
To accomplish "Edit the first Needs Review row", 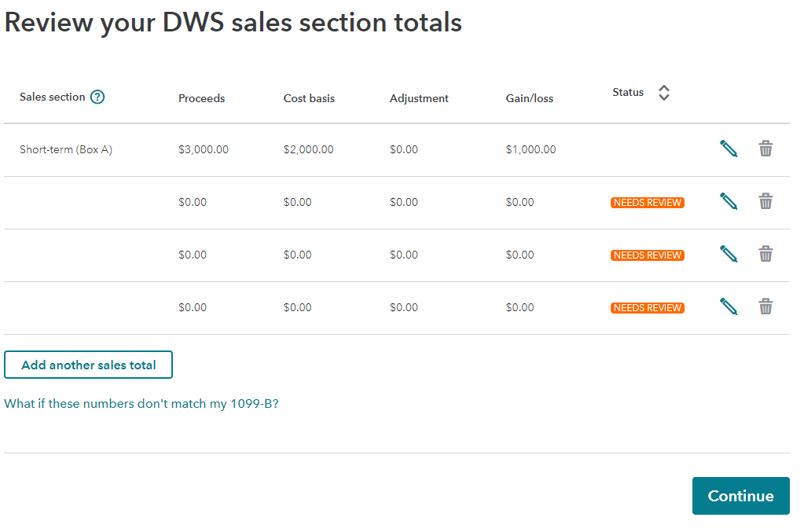I will (x=729, y=201).
